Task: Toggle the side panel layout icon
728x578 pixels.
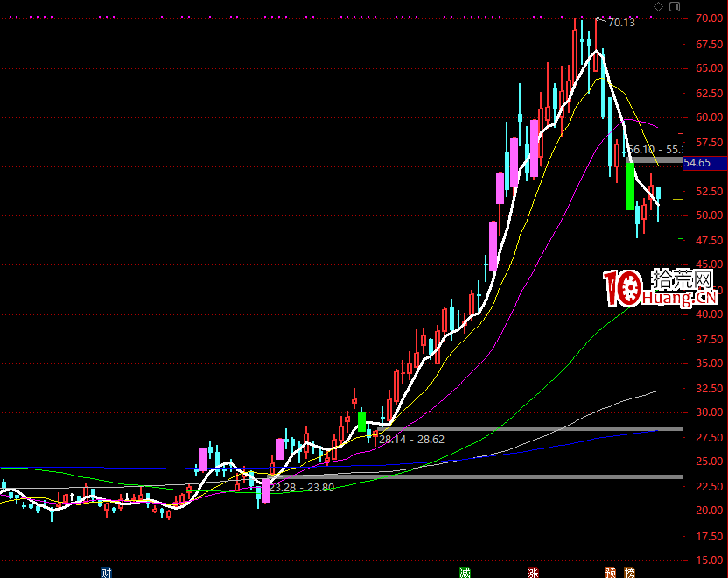Action: coord(675,6)
